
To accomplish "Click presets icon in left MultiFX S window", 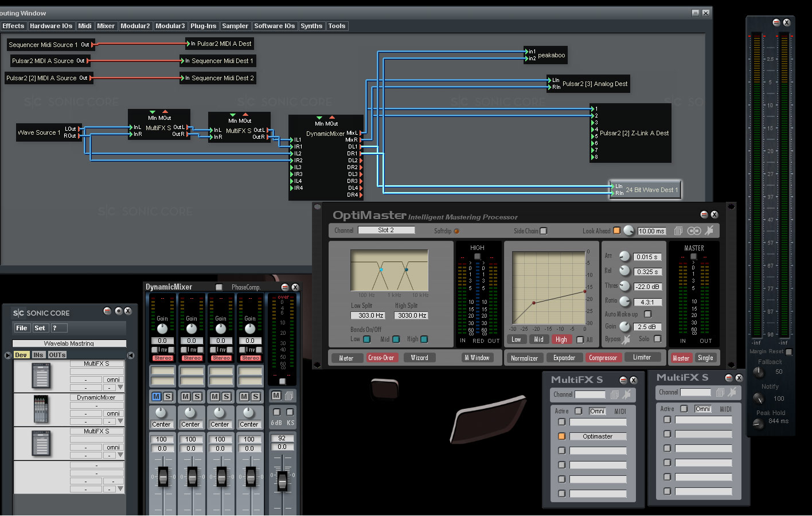I will tap(615, 394).
